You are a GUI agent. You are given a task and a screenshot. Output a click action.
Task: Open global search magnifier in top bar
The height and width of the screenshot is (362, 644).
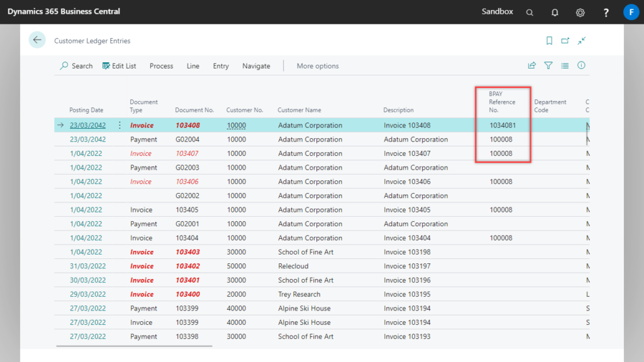tap(529, 12)
